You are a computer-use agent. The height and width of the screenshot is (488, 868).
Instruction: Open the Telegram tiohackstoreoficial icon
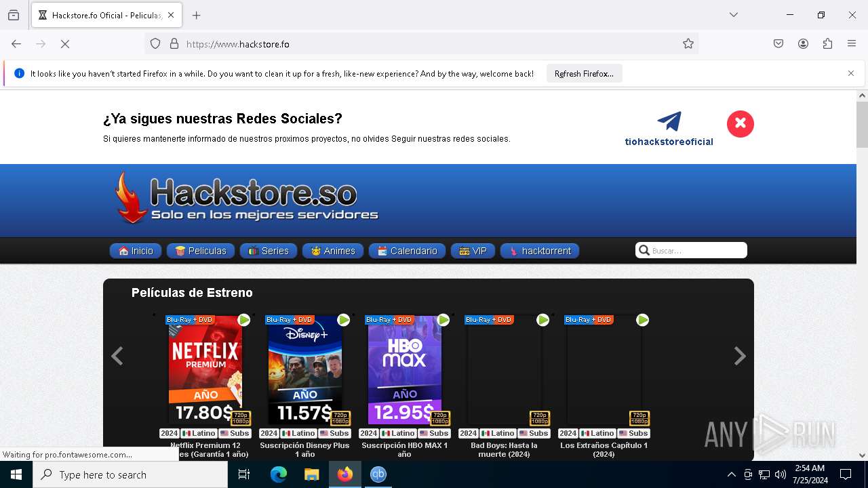669,122
